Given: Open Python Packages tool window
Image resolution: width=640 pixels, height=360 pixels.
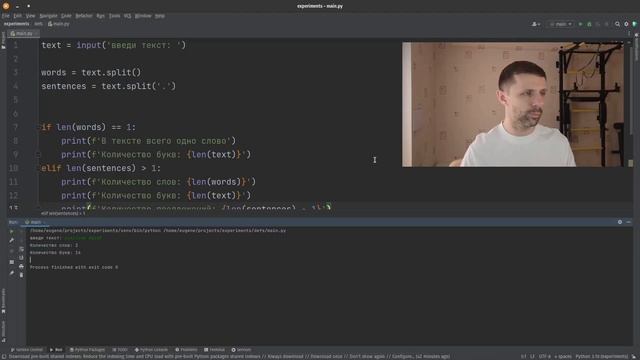Looking at the screenshot, I should click(x=87, y=350).
